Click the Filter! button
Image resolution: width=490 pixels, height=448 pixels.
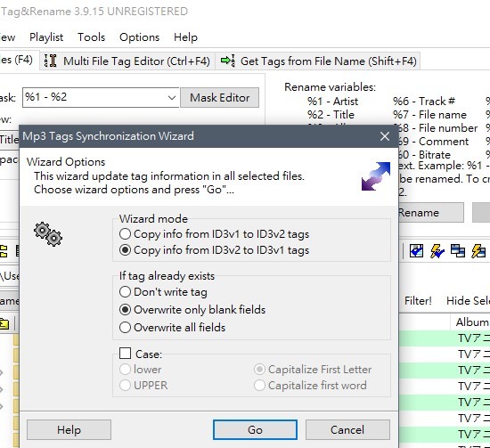click(x=418, y=300)
